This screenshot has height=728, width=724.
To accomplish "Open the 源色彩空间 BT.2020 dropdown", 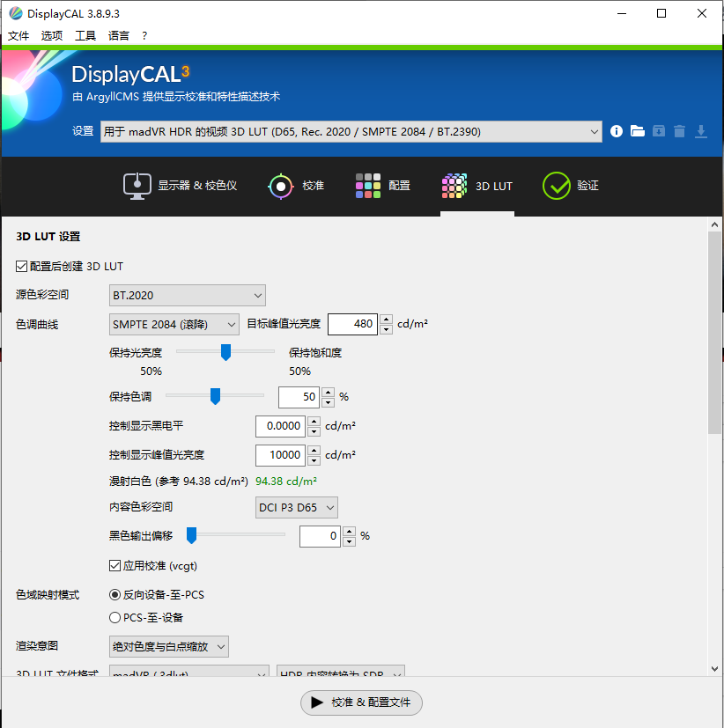I will pos(187,295).
